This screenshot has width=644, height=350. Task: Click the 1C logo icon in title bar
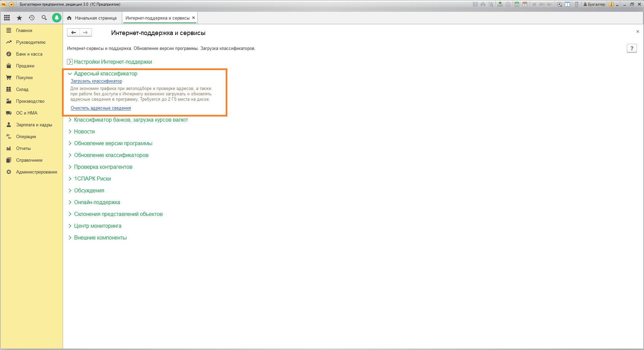(x=4, y=4)
